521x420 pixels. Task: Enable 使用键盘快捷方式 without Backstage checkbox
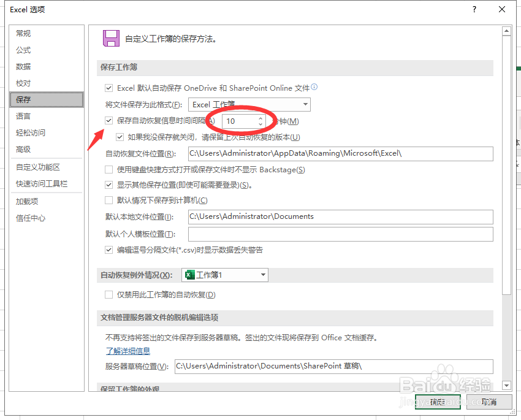[x=108, y=169]
